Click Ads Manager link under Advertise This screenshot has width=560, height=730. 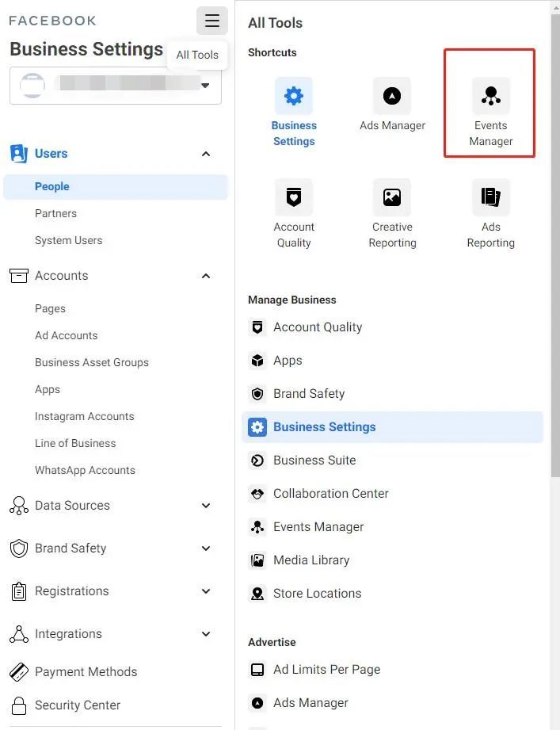pyautogui.click(x=310, y=702)
